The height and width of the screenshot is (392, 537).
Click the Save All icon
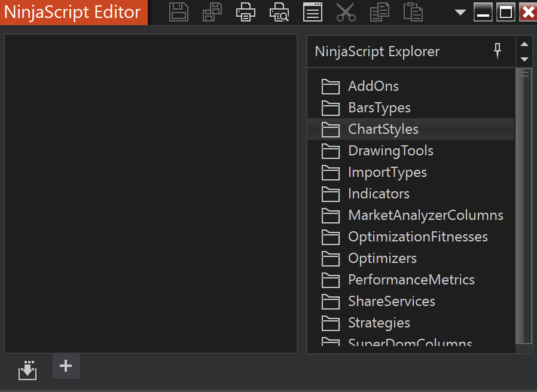tap(212, 12)
